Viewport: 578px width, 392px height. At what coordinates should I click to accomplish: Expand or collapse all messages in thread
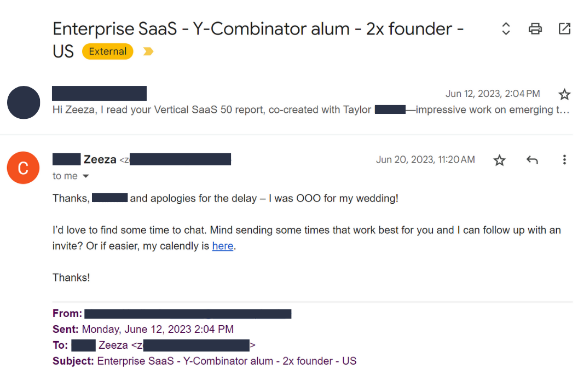(x=506, y=29)
